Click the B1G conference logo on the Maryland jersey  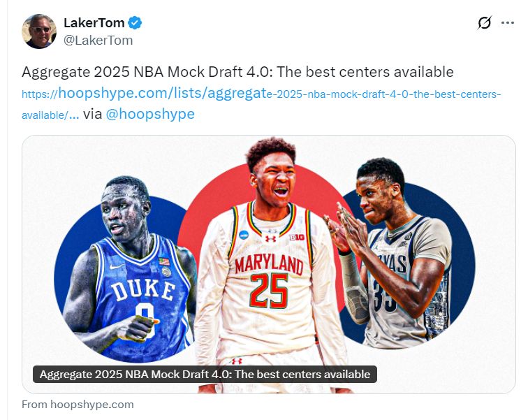pos(297,238)
